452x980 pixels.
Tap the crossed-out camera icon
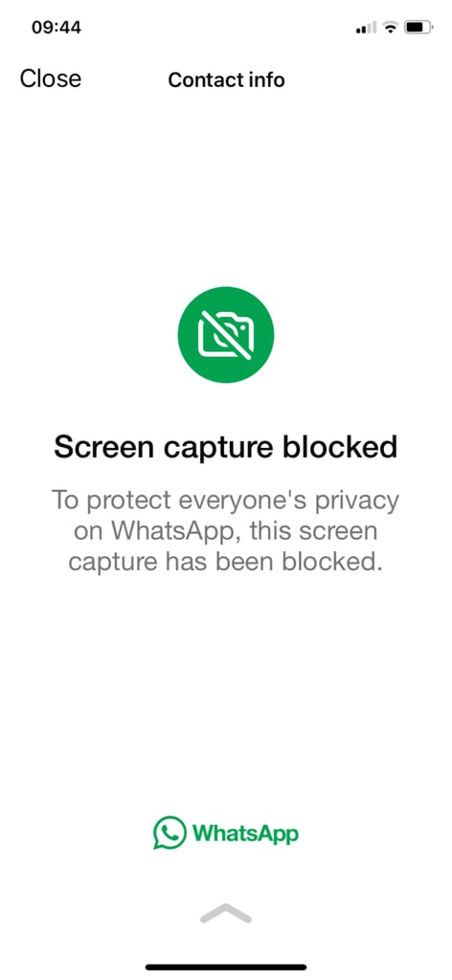226,334
